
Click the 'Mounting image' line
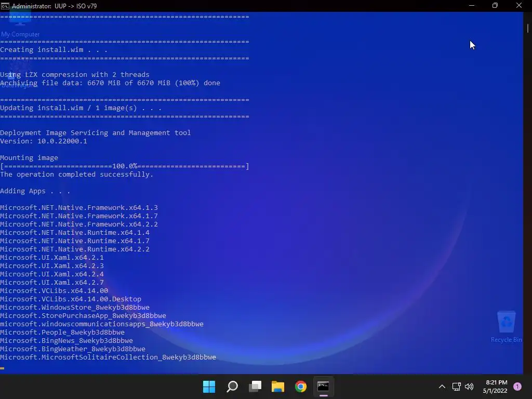tap(29, 158)
